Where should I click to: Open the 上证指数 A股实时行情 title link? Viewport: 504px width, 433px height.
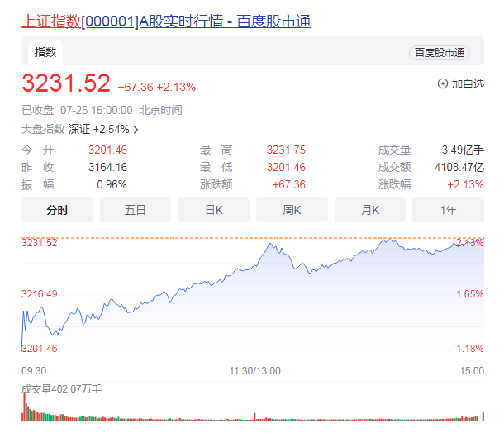[165, 21]
